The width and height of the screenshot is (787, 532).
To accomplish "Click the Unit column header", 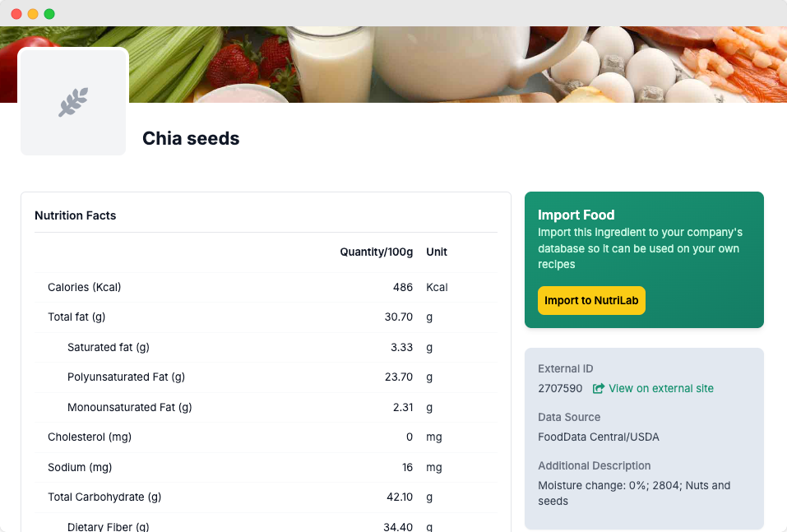I will point(437,252).
